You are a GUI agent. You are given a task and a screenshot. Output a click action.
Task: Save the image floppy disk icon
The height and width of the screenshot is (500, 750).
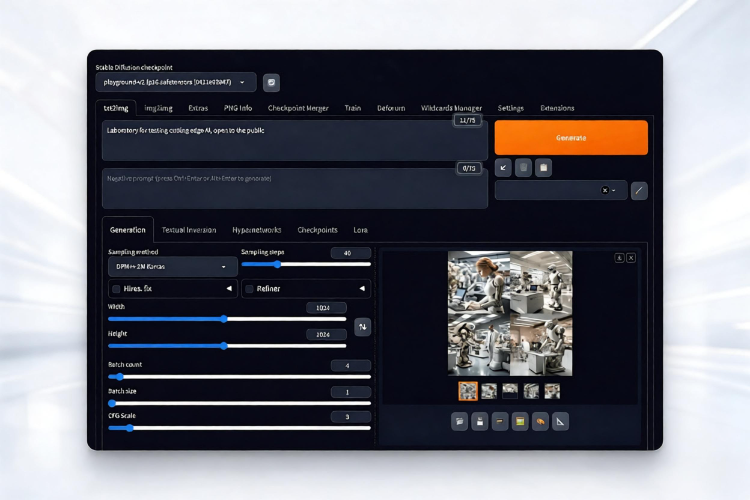tap(480, 422)
